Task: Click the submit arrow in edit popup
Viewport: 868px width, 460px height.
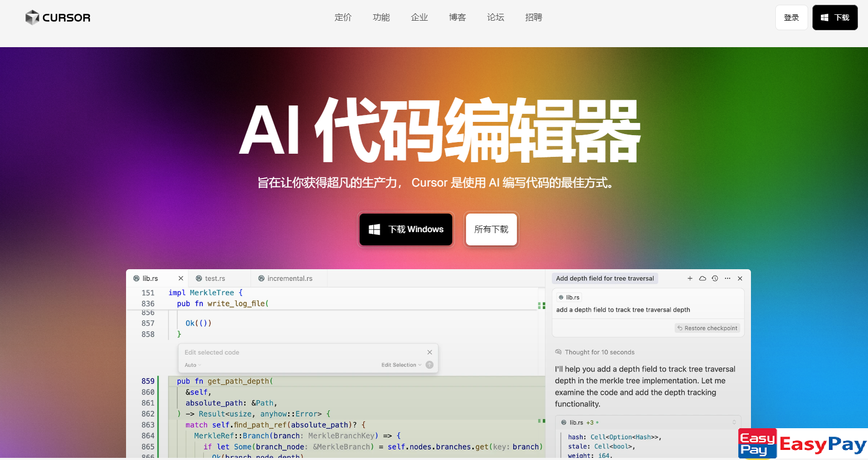Action: click(429, 365)
